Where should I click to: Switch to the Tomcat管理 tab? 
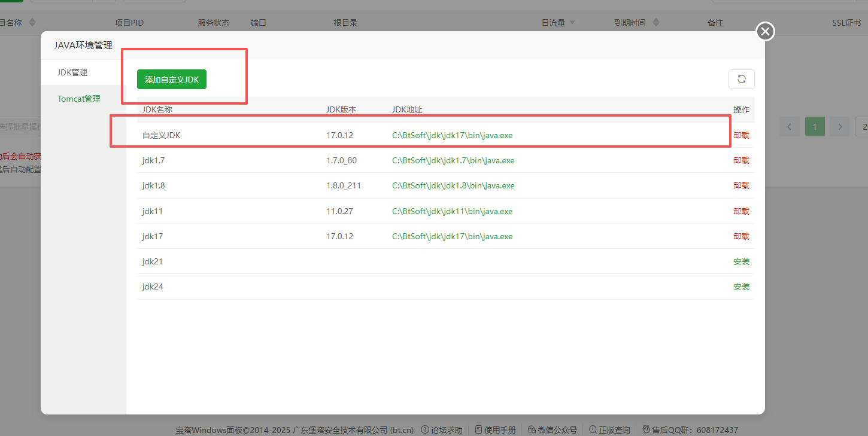[x=78, y=98]
